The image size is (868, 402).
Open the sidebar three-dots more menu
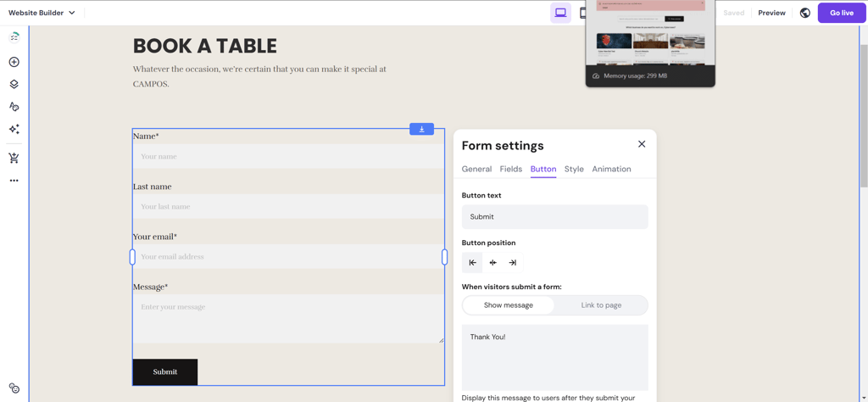point(14,181)
